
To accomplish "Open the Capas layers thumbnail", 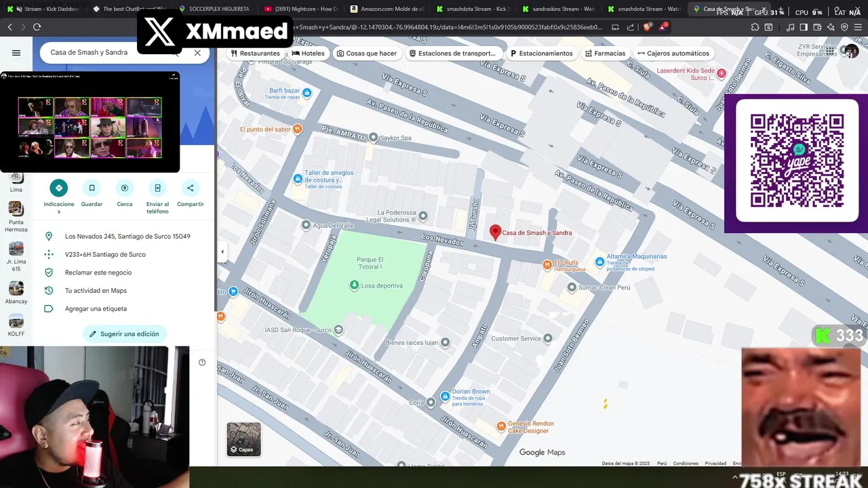I will [x=243, y=439].
